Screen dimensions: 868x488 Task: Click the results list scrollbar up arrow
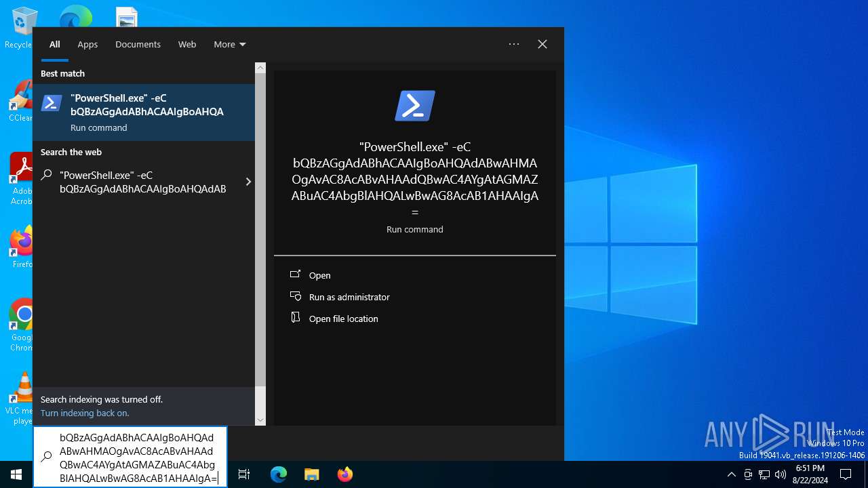coord(260,68)
